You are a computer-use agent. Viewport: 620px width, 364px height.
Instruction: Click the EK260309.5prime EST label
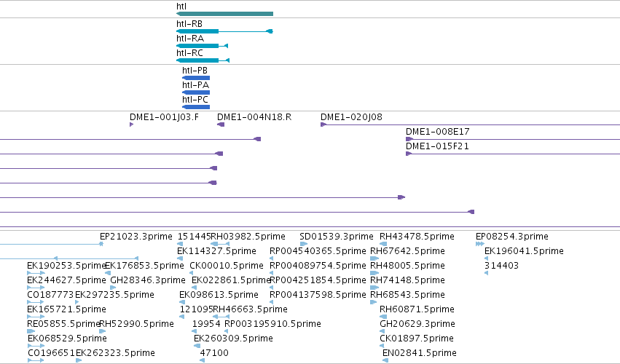tap(233, 339)
